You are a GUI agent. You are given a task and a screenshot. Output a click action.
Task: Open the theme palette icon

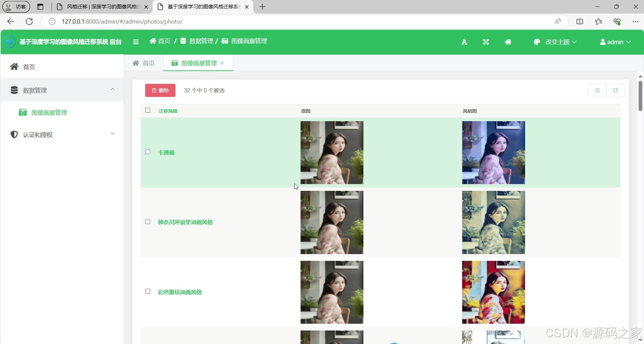coord(537,41)
